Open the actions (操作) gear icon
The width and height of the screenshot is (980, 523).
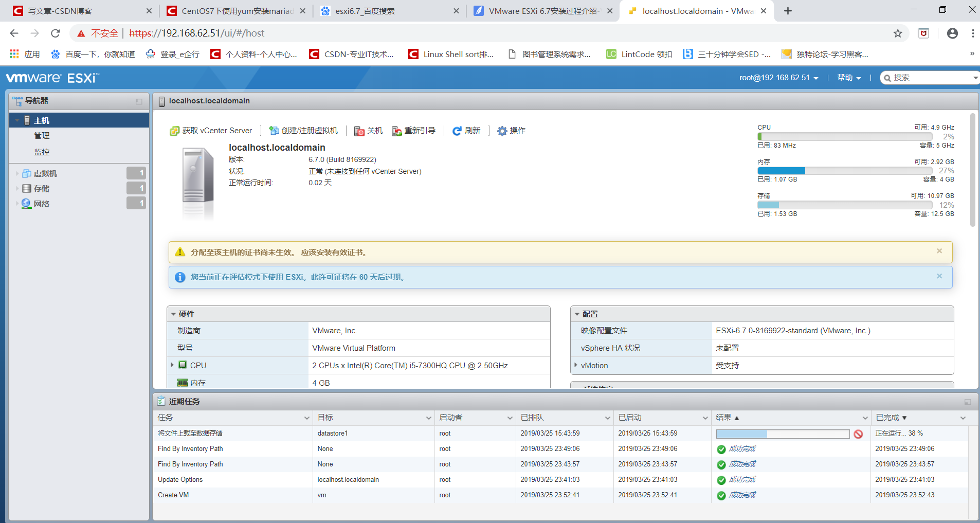[x=502, y=131]
